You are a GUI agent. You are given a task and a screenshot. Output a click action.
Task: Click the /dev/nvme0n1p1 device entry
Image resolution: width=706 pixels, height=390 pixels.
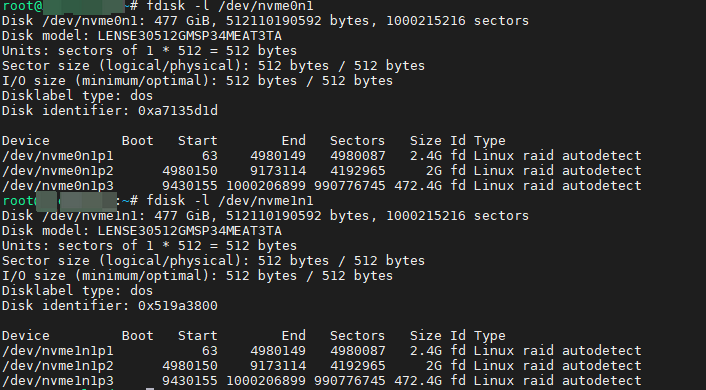tap(58, 156)
